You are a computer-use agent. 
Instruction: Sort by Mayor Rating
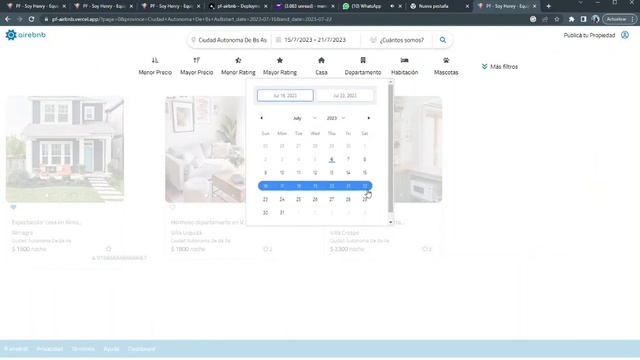pyautogui.click(x=280, y=66)
